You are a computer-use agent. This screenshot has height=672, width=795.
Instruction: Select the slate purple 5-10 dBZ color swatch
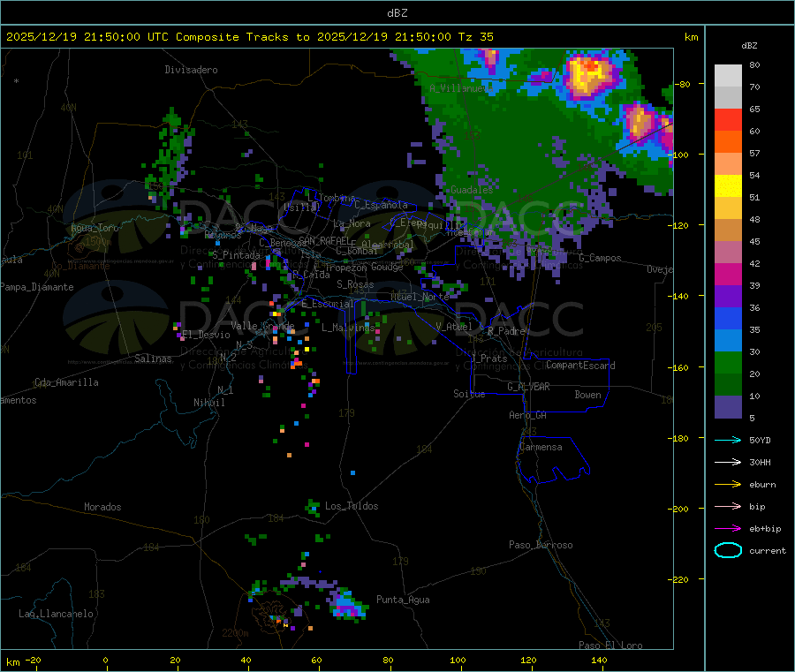coord(728,407)
